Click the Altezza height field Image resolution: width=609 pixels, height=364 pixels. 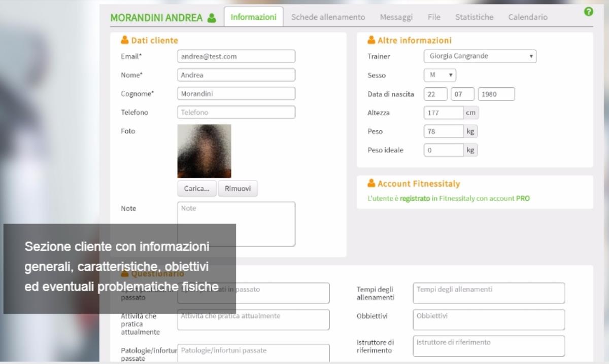[x=443, y=113]
